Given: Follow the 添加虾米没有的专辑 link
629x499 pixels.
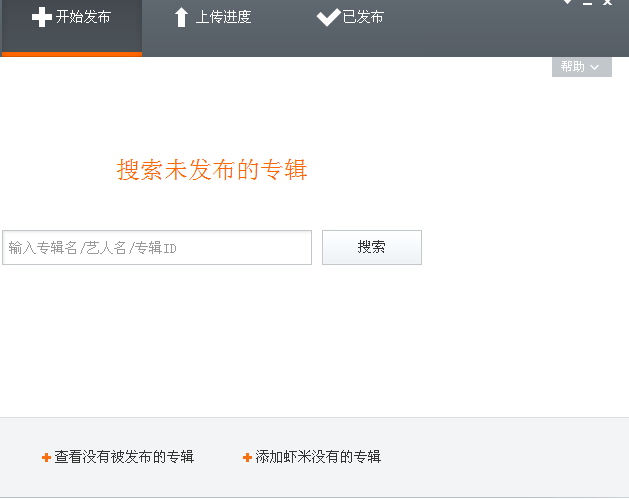Looking at the screenshot, I should (318, 457).
